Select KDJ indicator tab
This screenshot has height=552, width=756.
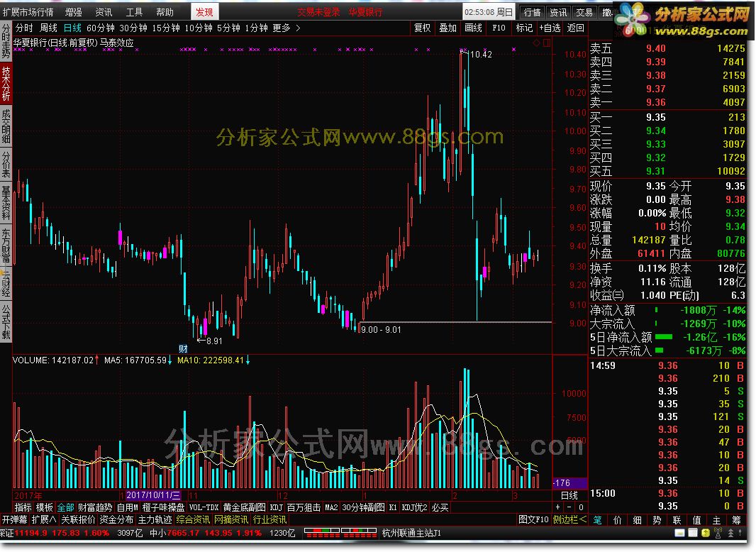pos(277,507)
